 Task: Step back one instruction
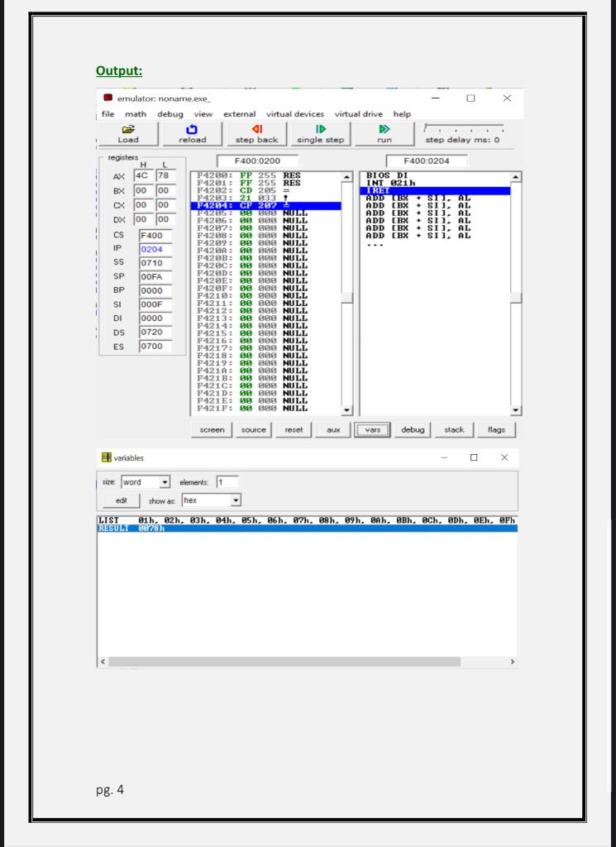[x=256, y=134]
